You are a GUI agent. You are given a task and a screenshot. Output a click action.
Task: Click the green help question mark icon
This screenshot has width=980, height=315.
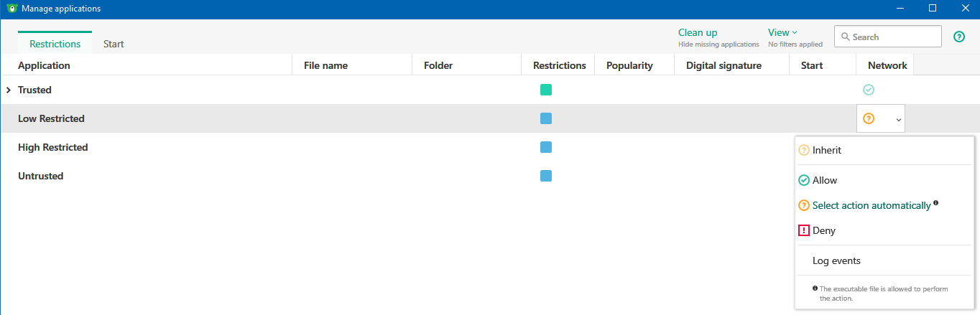pos(958,37)
